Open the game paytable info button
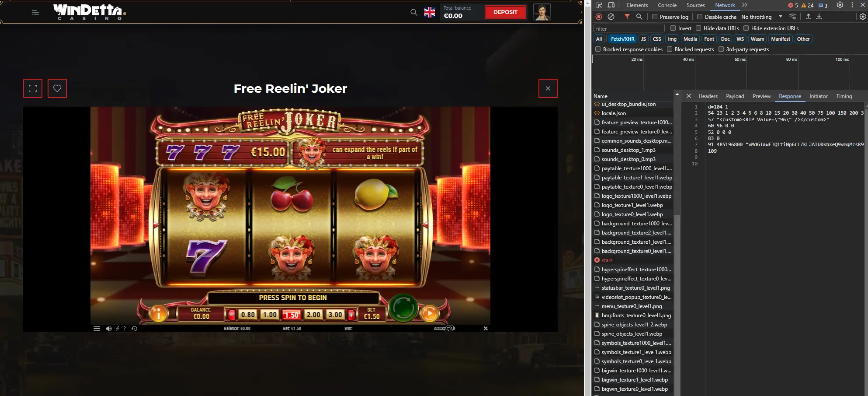868x396 pixels. click(159, 313)
